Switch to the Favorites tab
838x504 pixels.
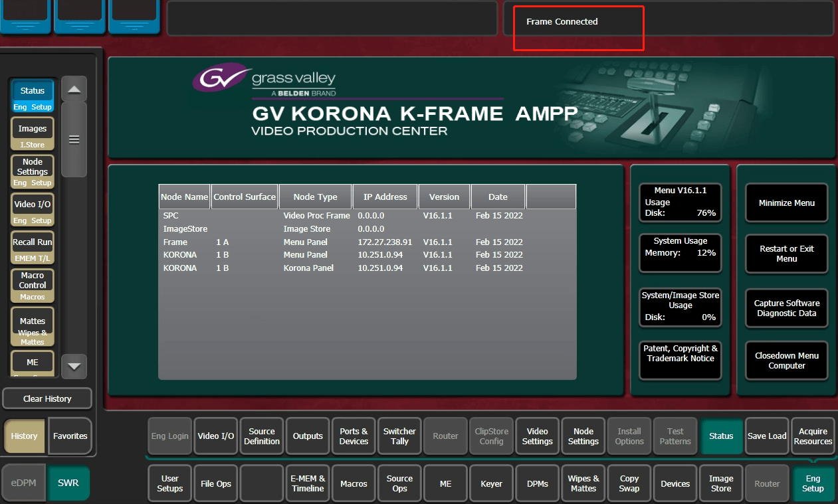[x=70, y=436]
